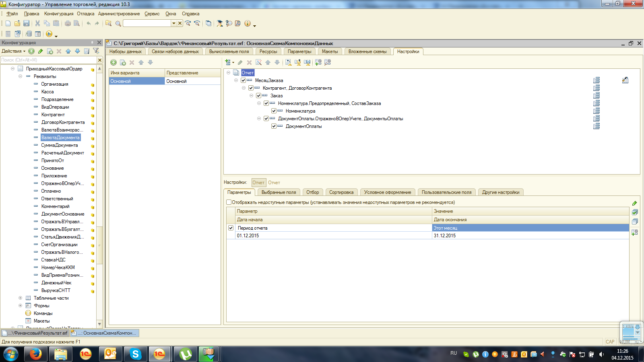Screen dimensions: 644x362
Task: Open the Действия dropdown menu
Action: point(13,51)
